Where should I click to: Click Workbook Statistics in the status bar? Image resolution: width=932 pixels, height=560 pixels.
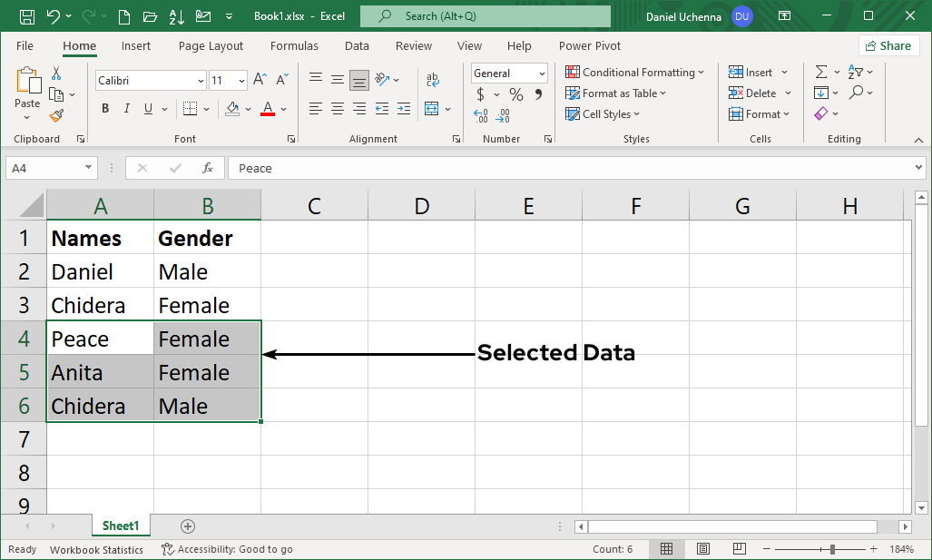click(x=95, y=549)
